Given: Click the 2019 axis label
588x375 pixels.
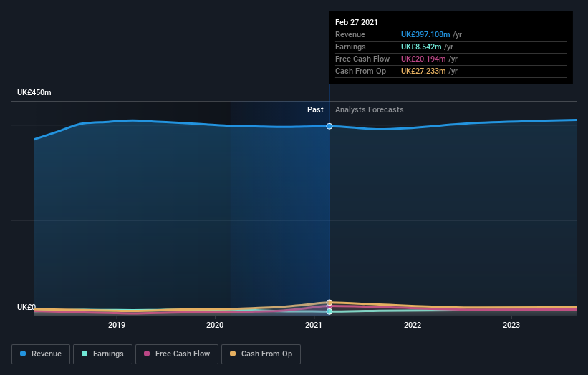Looking at the screenshot, I should coord(117,325).
